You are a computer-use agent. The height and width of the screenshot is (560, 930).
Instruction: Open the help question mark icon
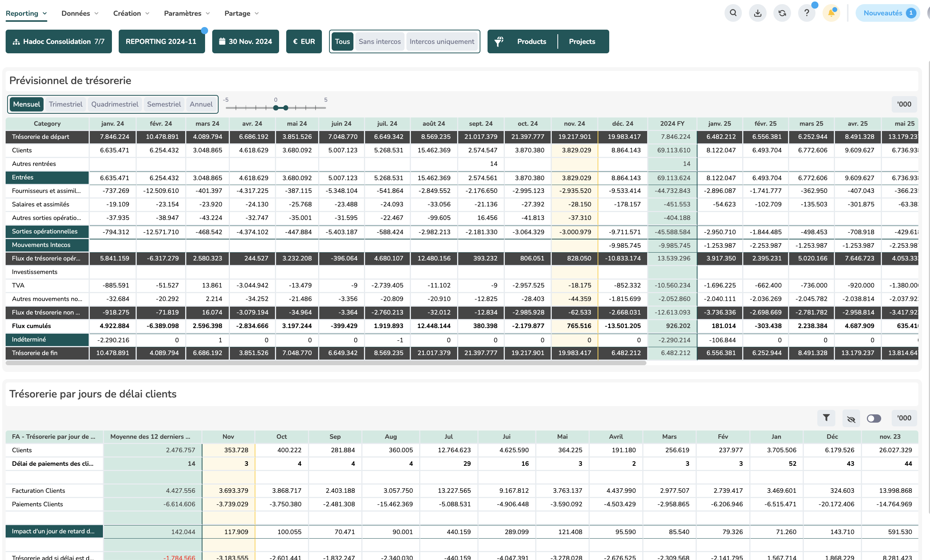pyautogui.click(x=806, y=13)
